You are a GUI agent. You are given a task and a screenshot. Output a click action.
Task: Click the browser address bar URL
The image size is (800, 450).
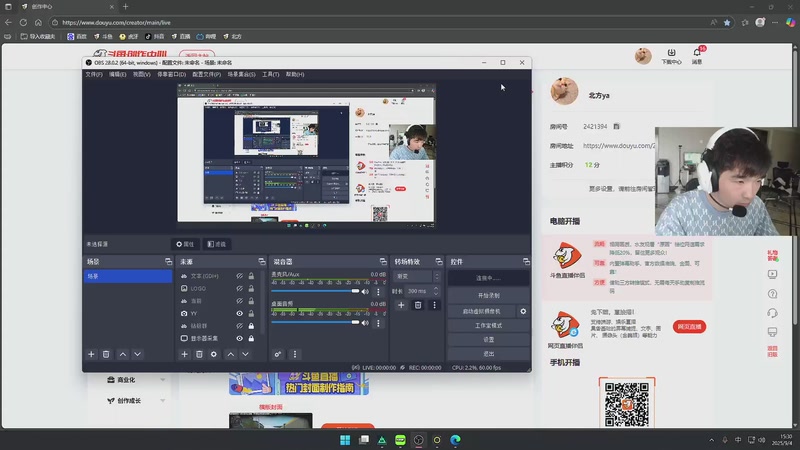116,22
